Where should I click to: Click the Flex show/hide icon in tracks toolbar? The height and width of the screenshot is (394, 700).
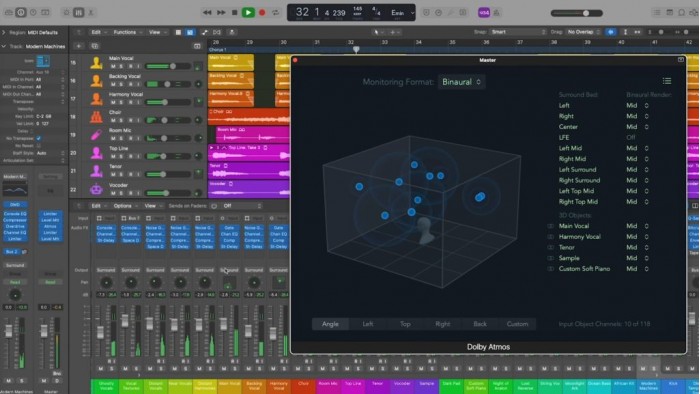tap(217, 32)
